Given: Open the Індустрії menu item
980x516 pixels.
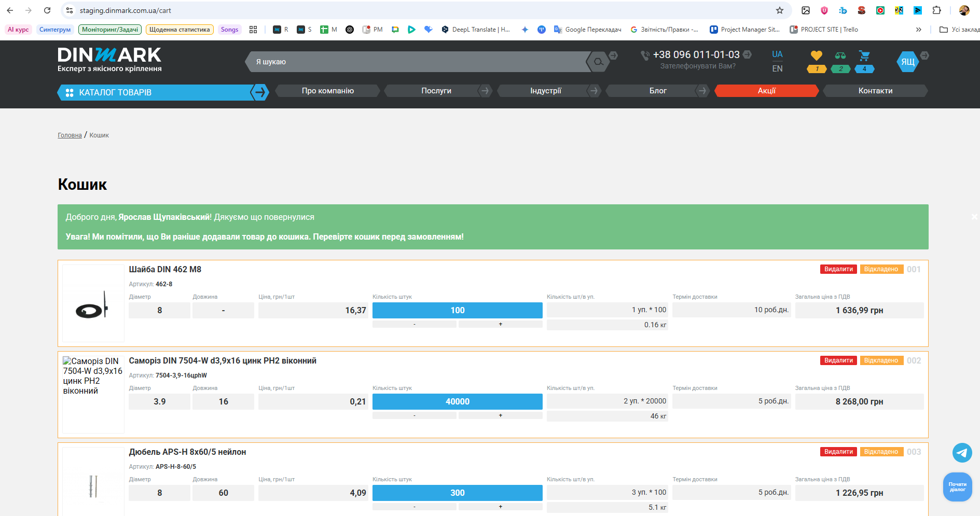Looking at the screenshot, I should pos(546,91).
